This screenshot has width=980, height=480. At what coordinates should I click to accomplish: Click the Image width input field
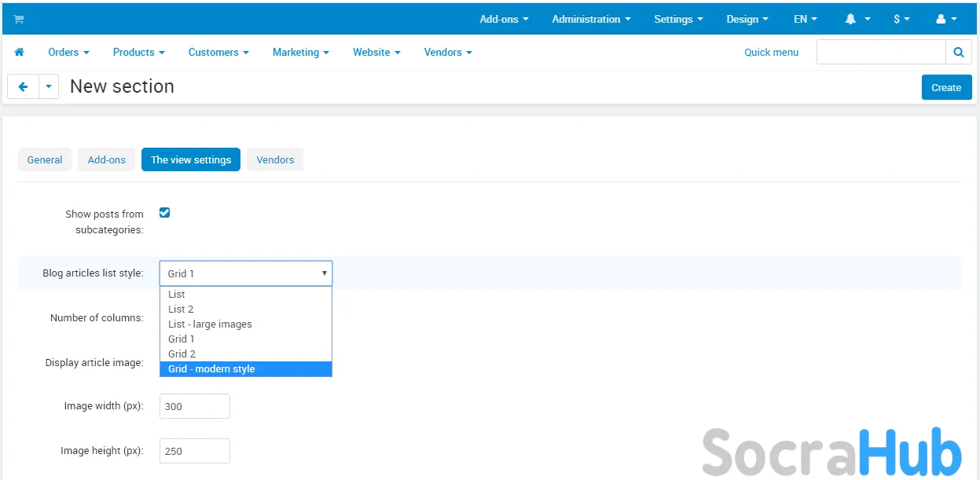[195, 406]
